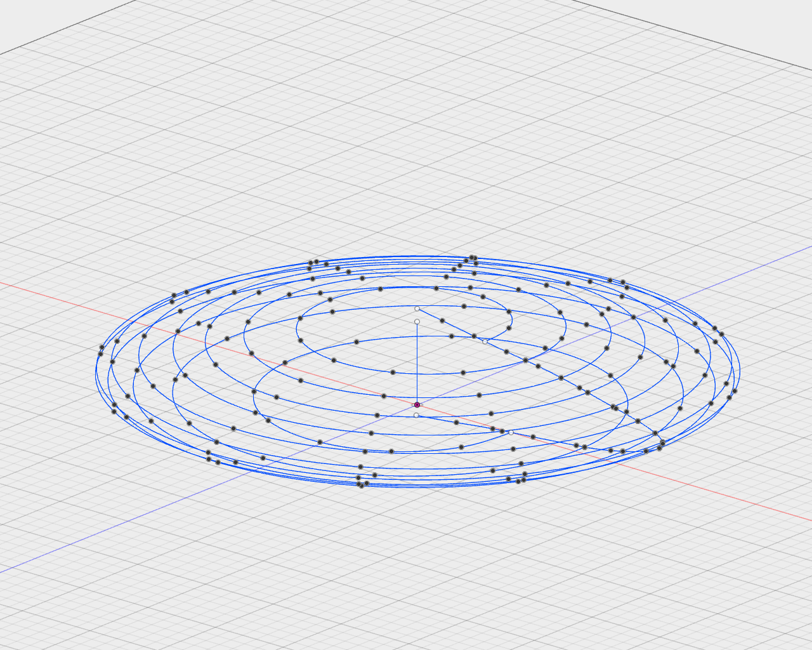812x650 pixels.
Task: Click the white handle near the lower-right spiral crossing
Action: click(511, 432)
